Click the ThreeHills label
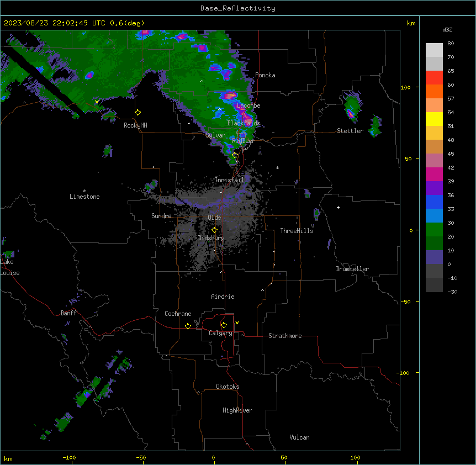 click(x=297, y=231)
